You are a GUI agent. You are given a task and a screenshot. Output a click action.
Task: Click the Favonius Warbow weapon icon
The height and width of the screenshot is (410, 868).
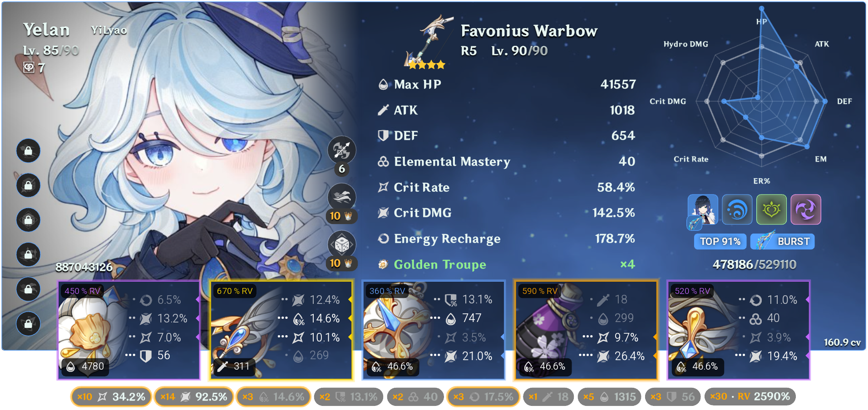[428, 42]
